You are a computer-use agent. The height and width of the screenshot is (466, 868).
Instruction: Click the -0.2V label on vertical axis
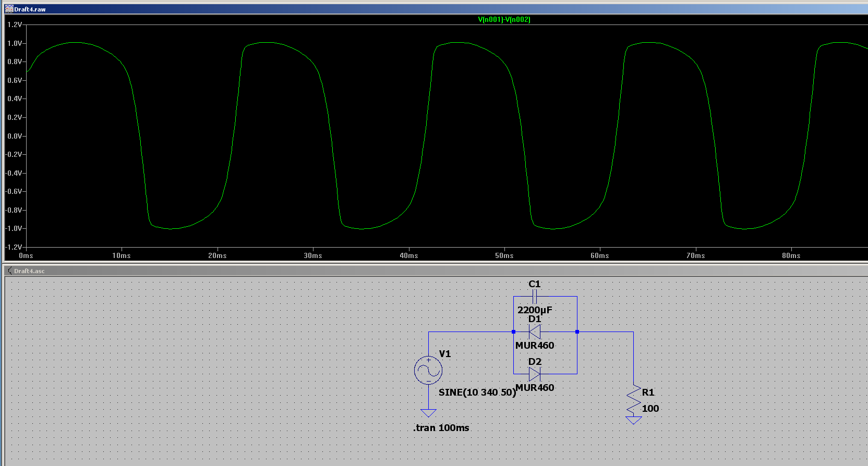[x=14, y=154]
